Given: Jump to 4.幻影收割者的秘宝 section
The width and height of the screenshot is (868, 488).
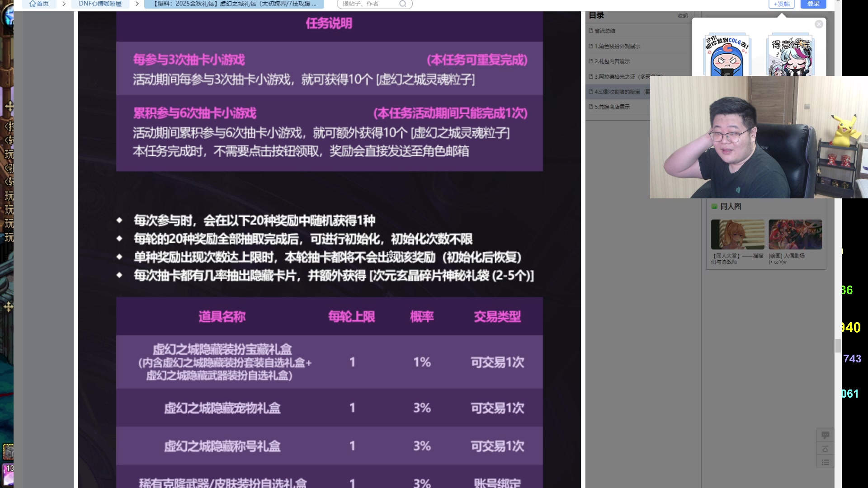Looking at the screenshot, I should [x=622, y=92].
